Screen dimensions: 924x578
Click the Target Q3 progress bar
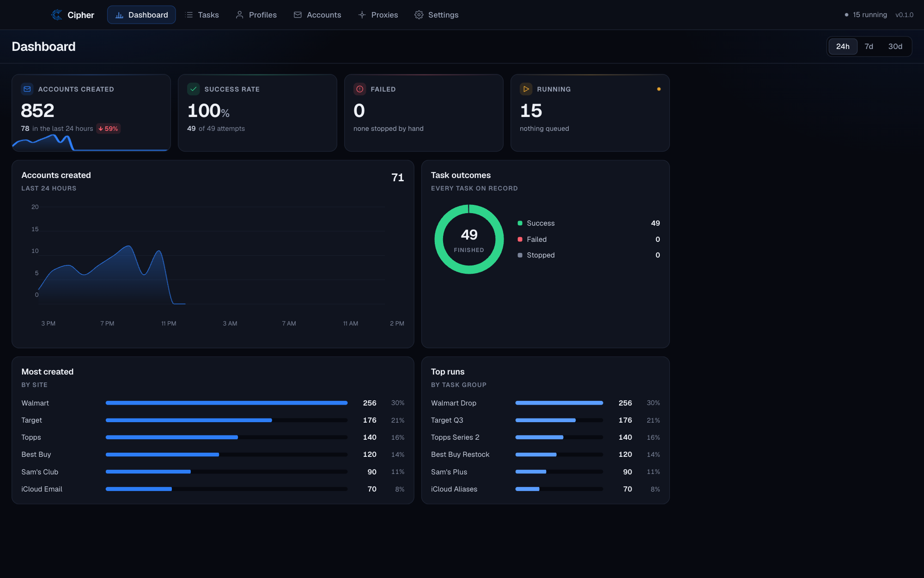pyautogui.click(x=559, y=420)
